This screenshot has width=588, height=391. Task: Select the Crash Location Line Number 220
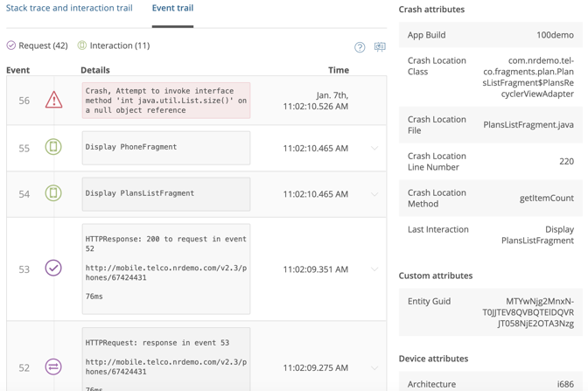click(567, 162)
